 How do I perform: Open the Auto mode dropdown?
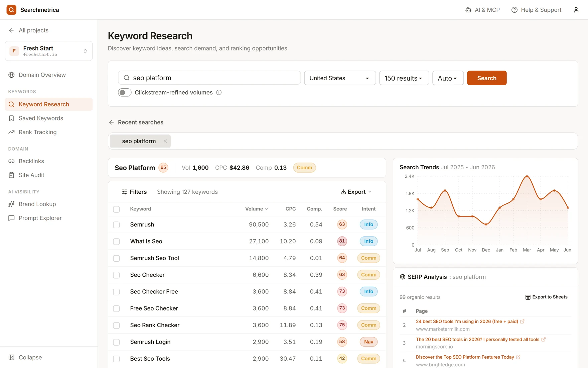(x=448, y=78)
